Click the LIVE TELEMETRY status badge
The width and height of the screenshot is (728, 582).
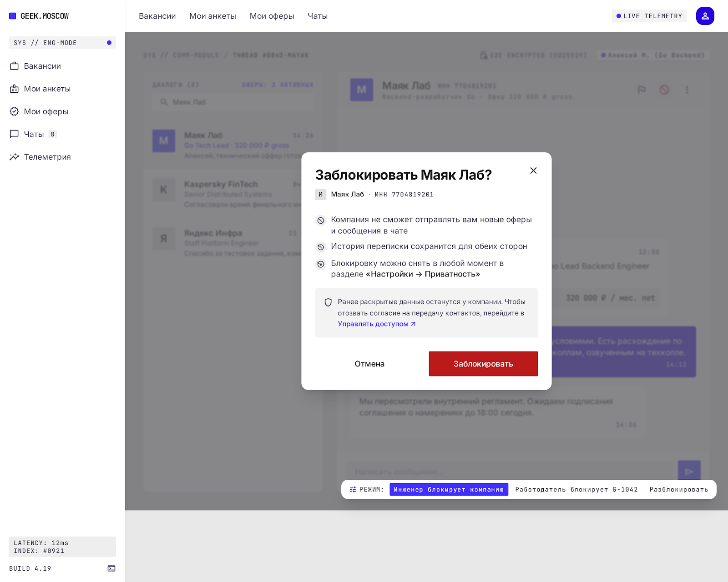coord(649,16)
